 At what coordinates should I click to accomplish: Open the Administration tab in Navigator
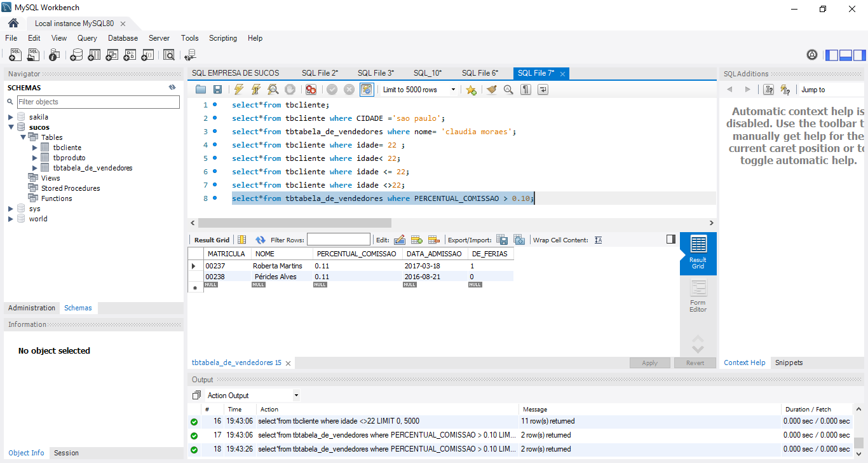click(32, 308)
